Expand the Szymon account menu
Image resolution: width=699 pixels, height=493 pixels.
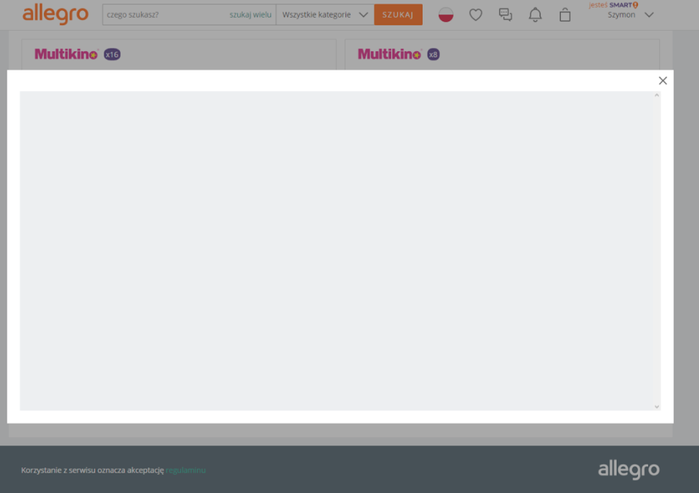630,15
